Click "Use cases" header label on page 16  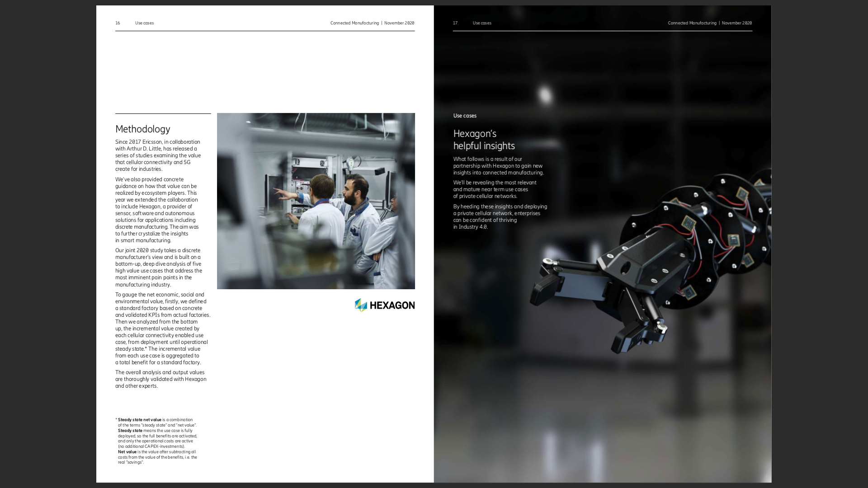click(144, 23)
